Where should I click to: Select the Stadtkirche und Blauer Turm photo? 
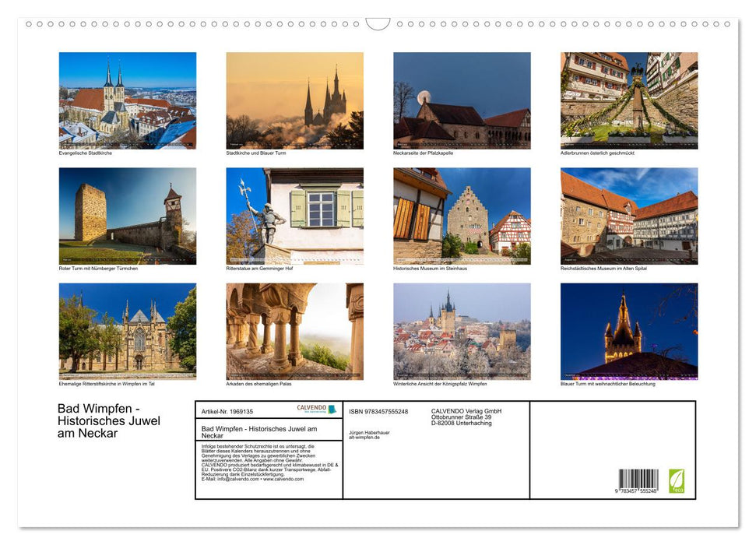(x=294, y=100)
